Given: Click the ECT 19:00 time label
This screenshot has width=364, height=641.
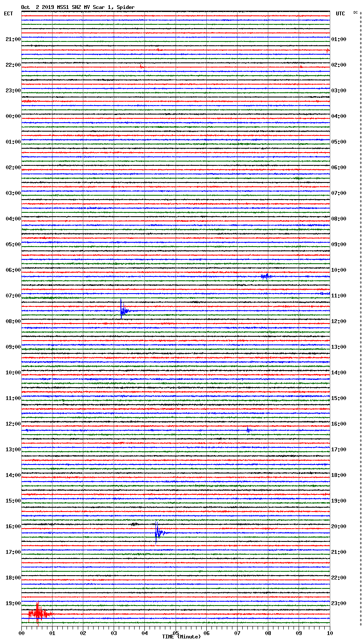Looking at the screenshot, I should (x=13, y=603).
